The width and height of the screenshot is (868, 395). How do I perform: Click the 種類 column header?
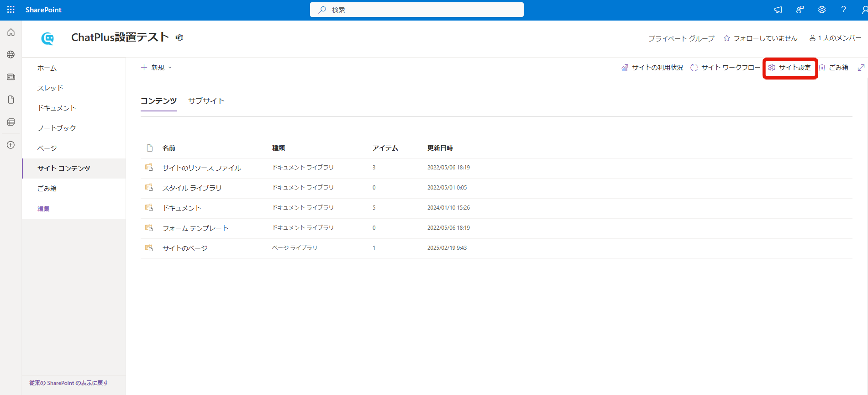pos(279,148)
